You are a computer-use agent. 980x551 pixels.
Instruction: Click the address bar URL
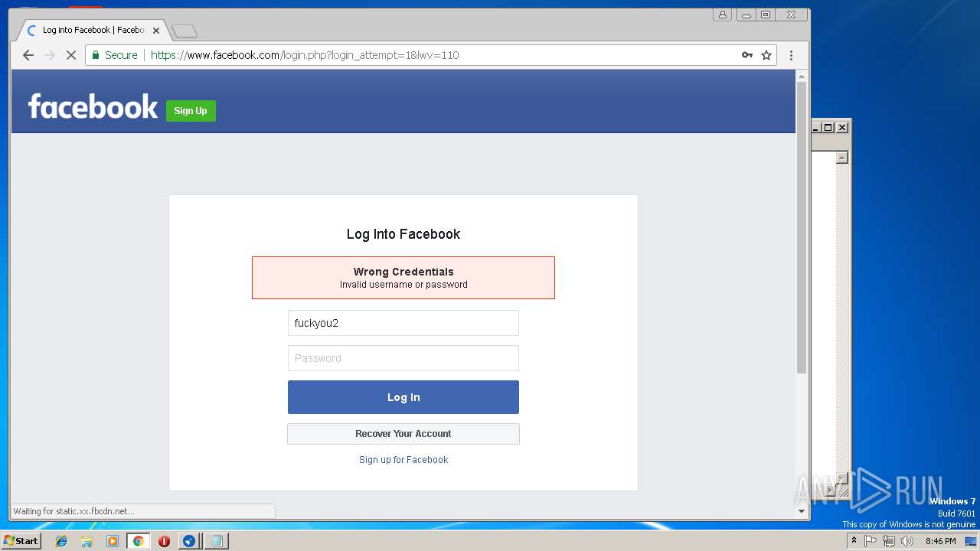pos(305,55)
